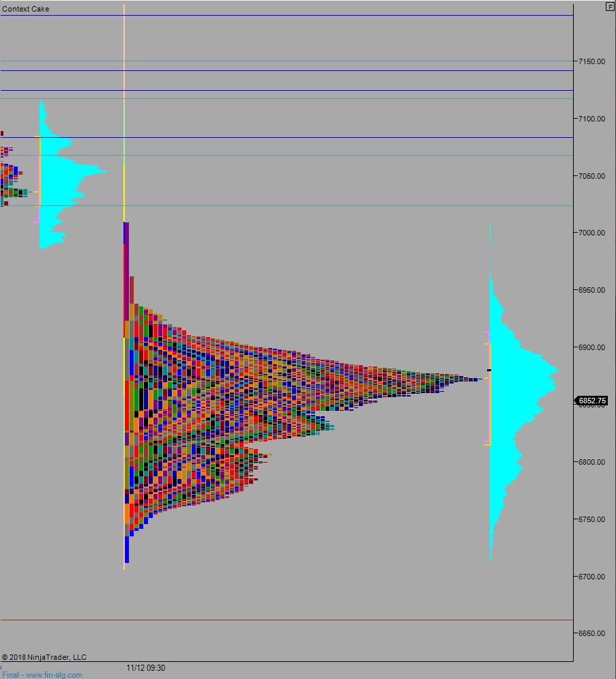
Task: Click the 6750.00 price axis label
Action: click(591, 519)
